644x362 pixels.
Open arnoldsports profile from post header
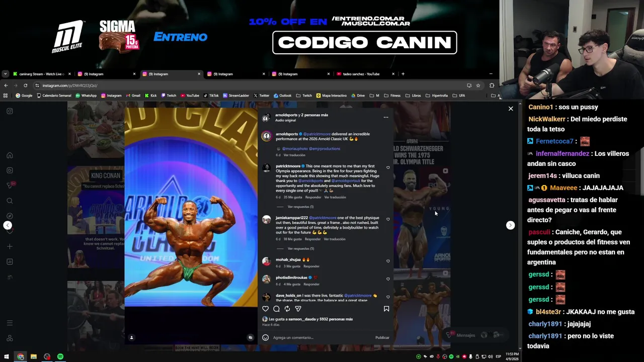[286, 115]
